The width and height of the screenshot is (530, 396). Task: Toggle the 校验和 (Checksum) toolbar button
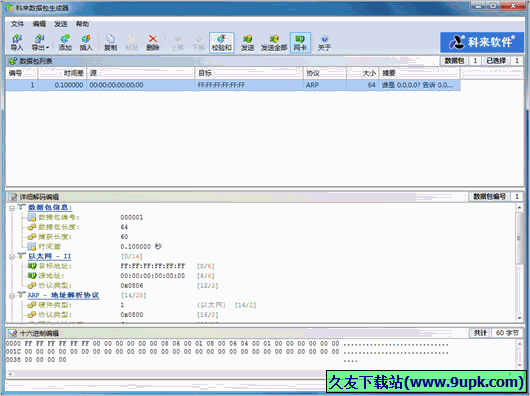click(221, 43)
